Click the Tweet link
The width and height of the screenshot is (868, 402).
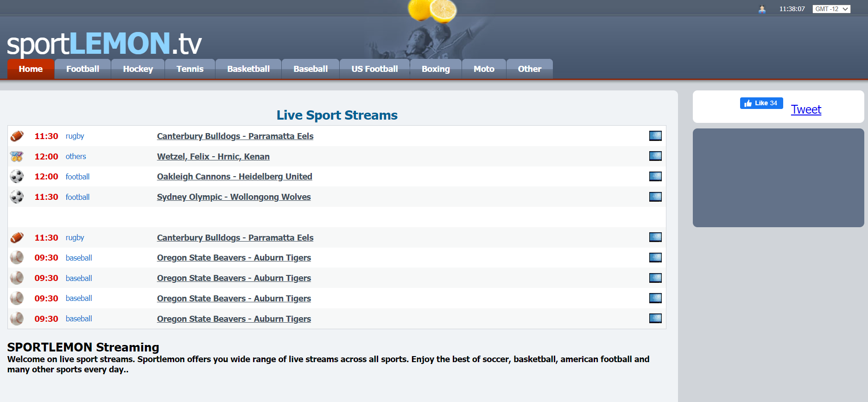point(806,109)
